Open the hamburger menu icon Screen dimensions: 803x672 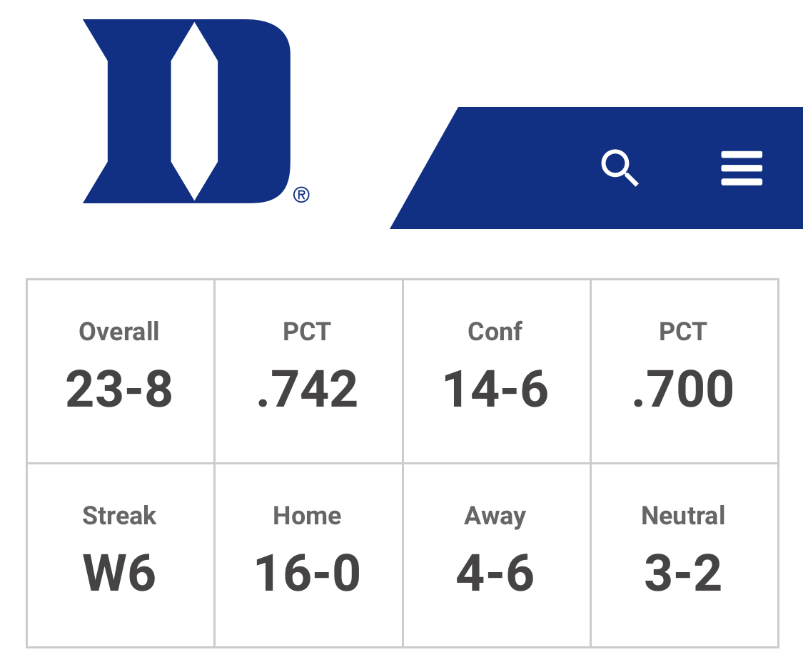point(742,168)
